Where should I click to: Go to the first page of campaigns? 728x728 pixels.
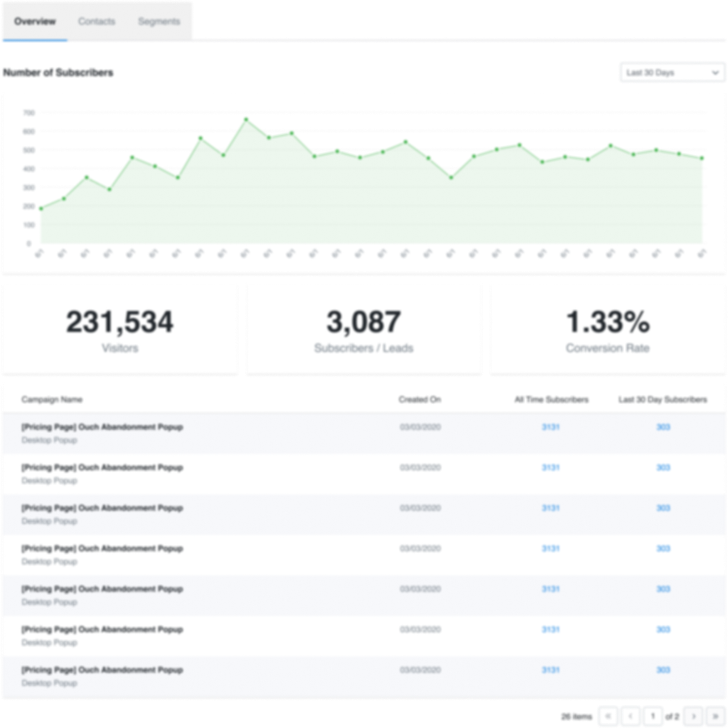point(608,716)
